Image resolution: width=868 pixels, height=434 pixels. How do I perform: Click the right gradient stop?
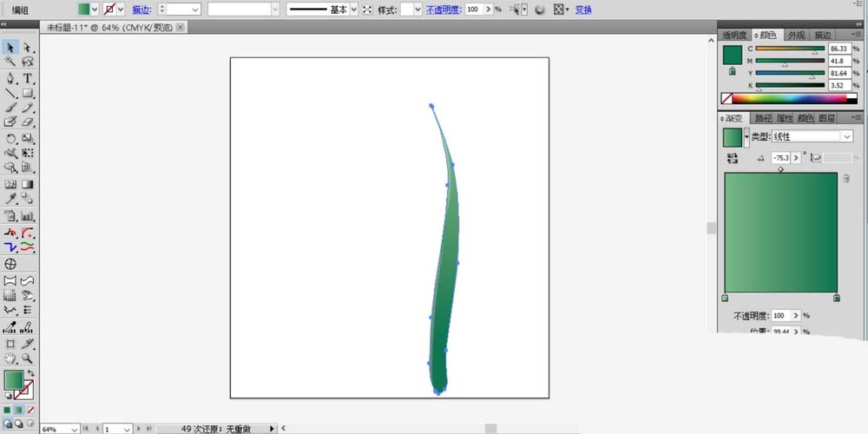point(837,298)
